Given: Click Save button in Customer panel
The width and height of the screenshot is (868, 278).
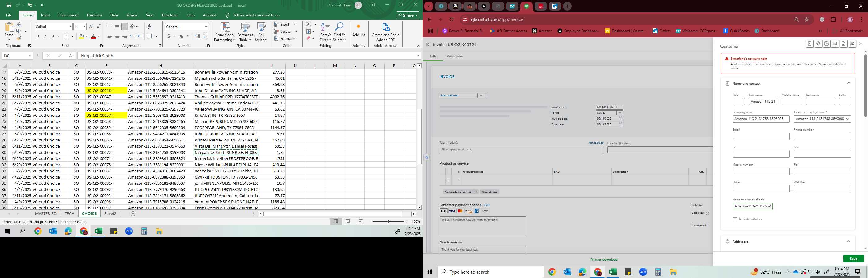Looking at the screenshot, I should coord(853,259).
